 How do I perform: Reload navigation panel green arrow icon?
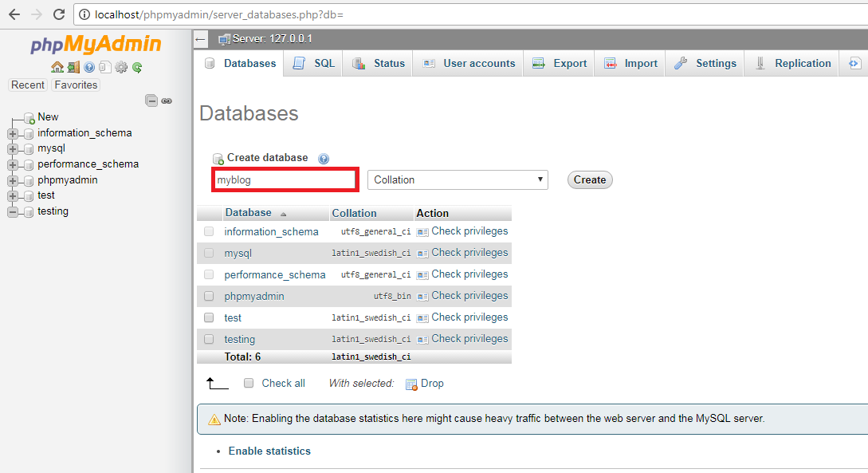tap(137, 68)
